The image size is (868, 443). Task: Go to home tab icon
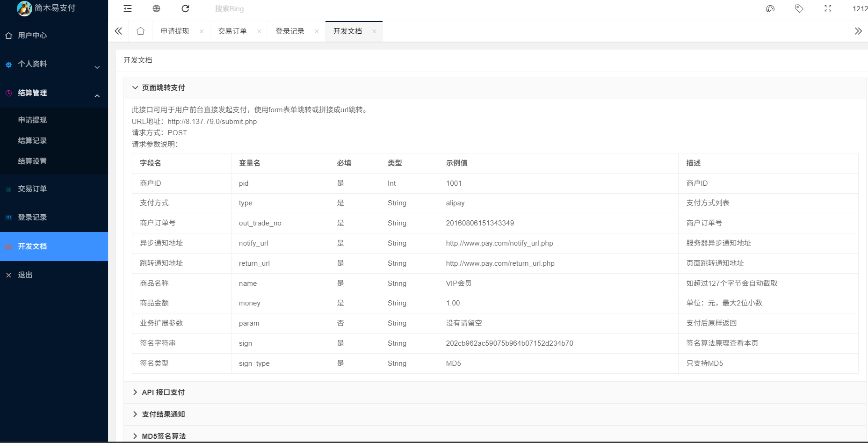click(140, 31)
